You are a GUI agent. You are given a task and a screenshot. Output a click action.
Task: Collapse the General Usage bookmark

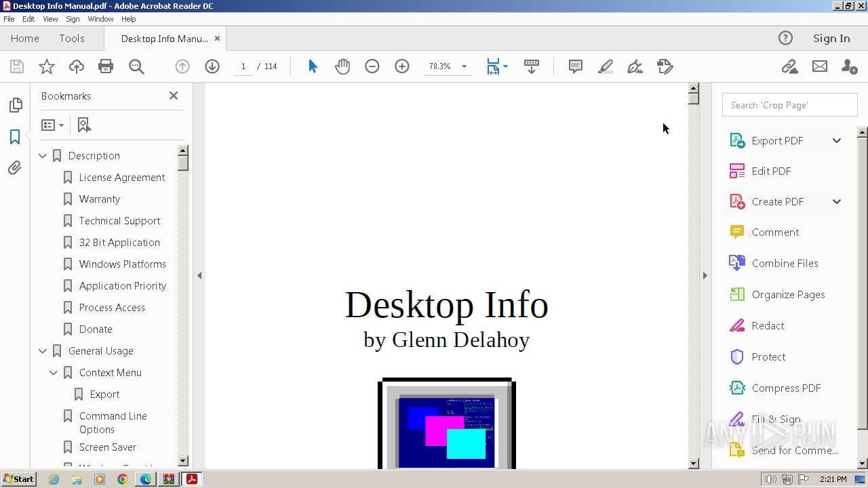coord(43,351)
